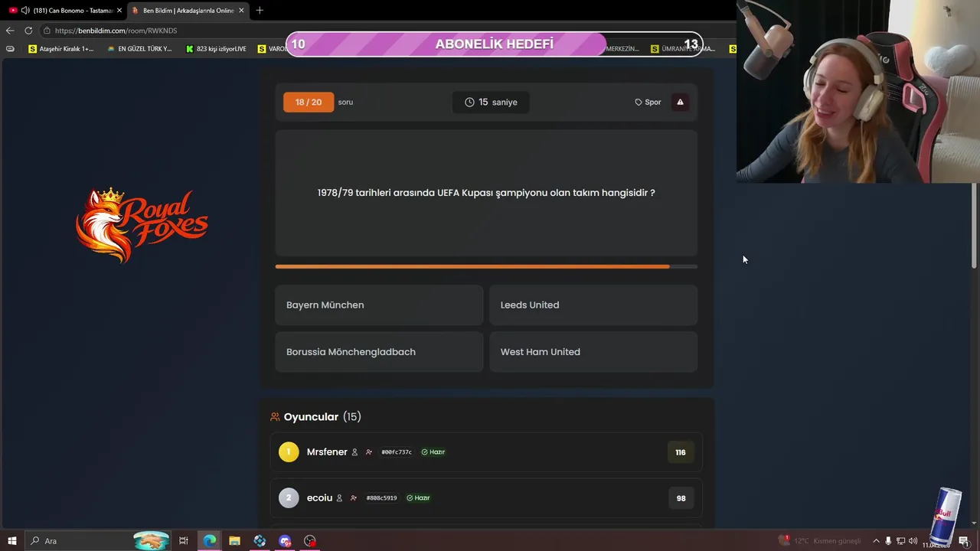Click the color code #808c5919 tag

point(381,498)
